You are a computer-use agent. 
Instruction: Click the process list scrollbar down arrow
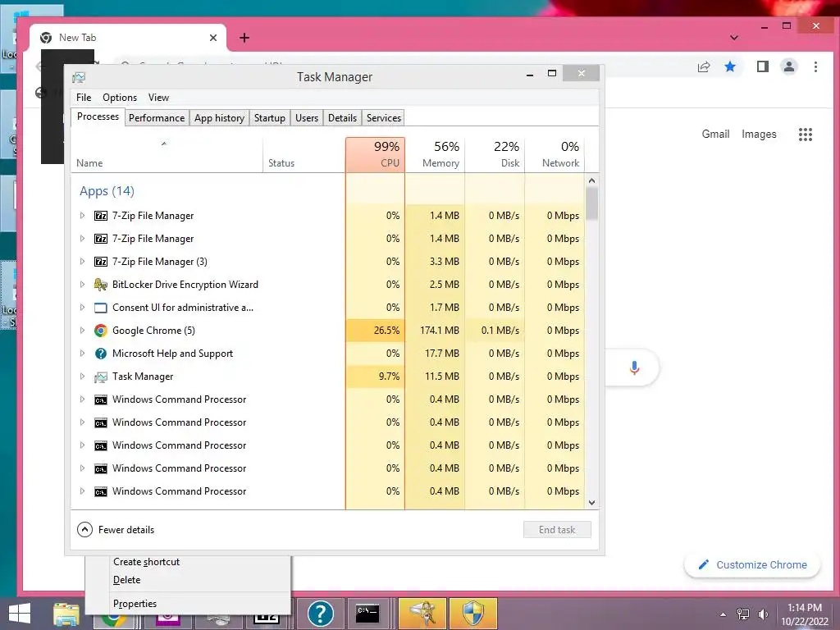tap(591, 503)
